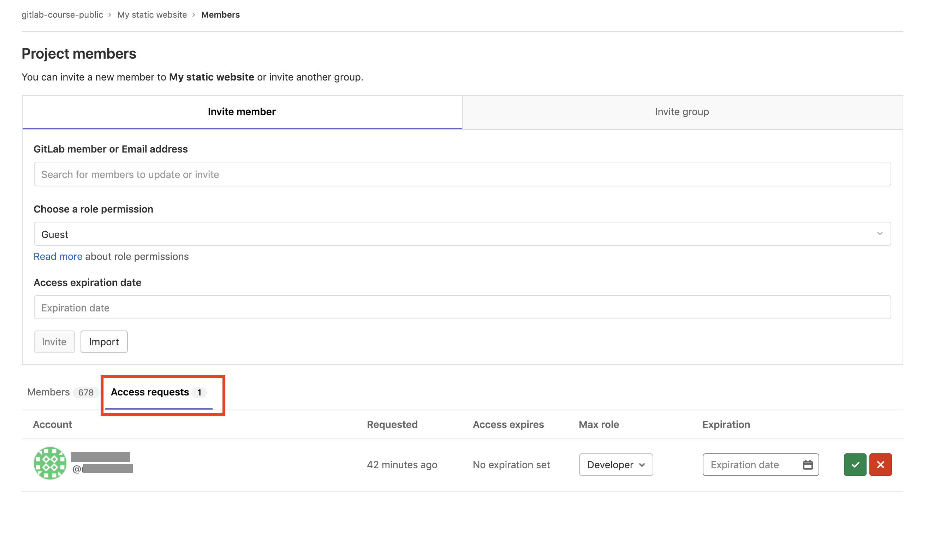Click the requester's green avatar
The width and height of the screenshot is (928, 560).
(x=50, y=463)
